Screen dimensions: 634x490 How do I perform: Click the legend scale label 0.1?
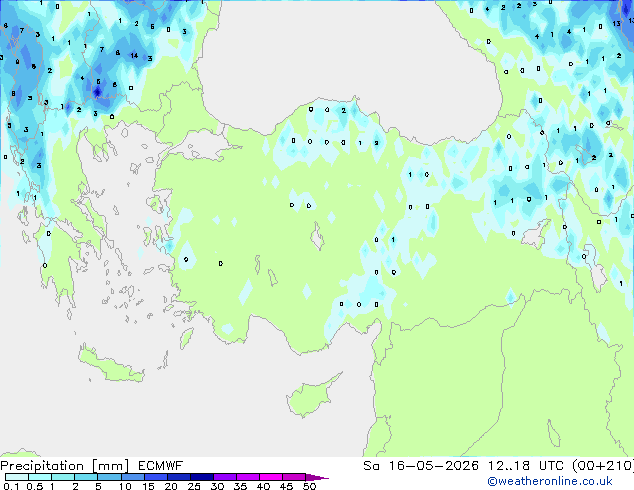pos(11,486)
